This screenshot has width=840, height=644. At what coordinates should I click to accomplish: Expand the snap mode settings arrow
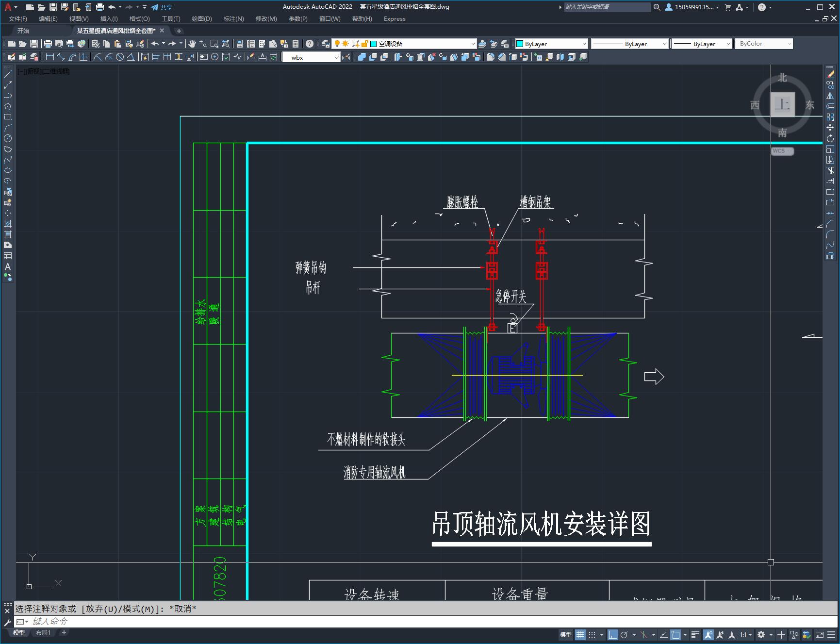click(602, 635)
